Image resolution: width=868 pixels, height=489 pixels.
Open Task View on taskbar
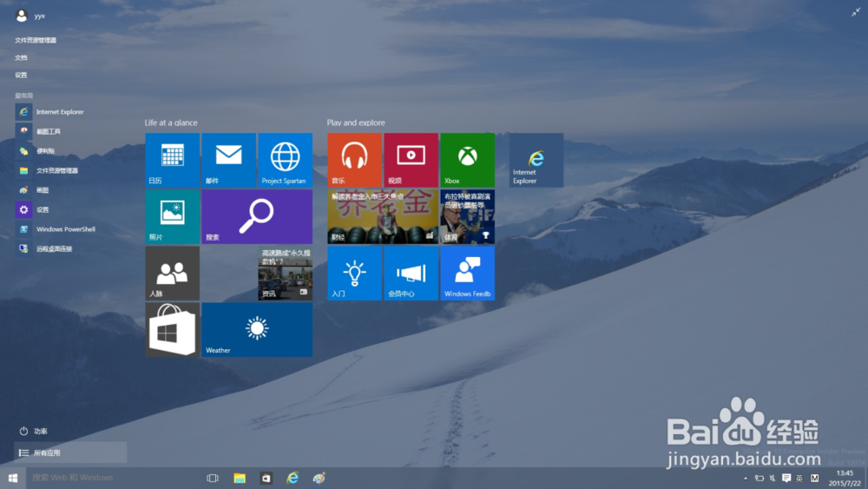pos(213,478)
